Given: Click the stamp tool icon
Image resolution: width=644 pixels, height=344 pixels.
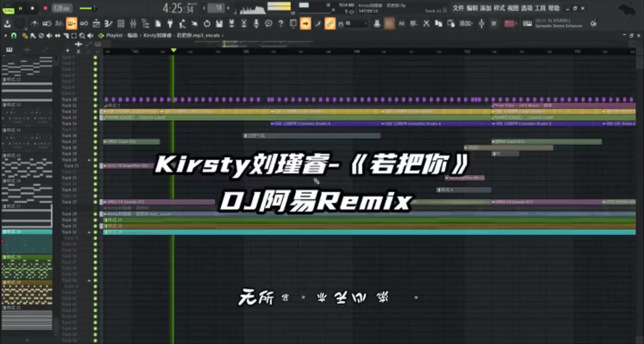Looking at the screenshot, I should coord(377,23).
